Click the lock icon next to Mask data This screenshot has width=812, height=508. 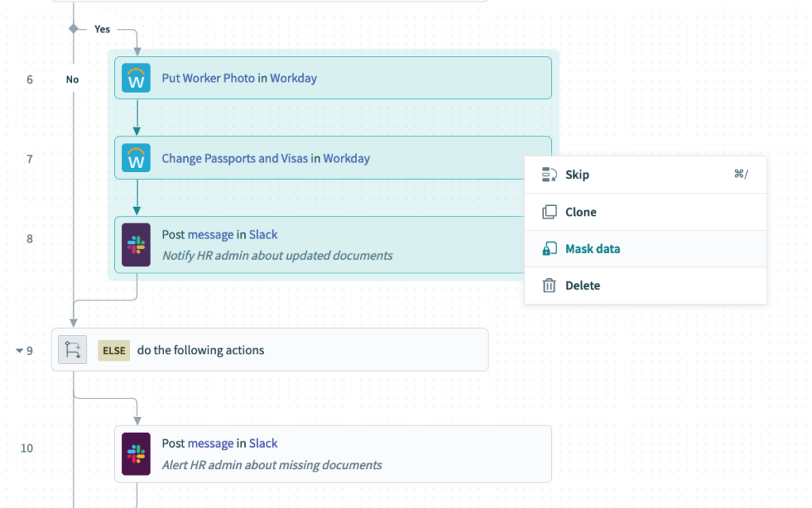549,248
